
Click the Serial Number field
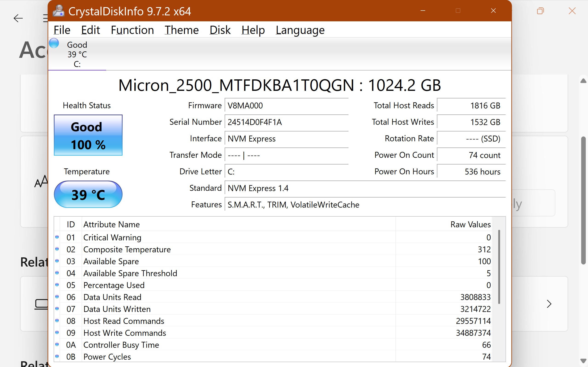tap(286, 122)
